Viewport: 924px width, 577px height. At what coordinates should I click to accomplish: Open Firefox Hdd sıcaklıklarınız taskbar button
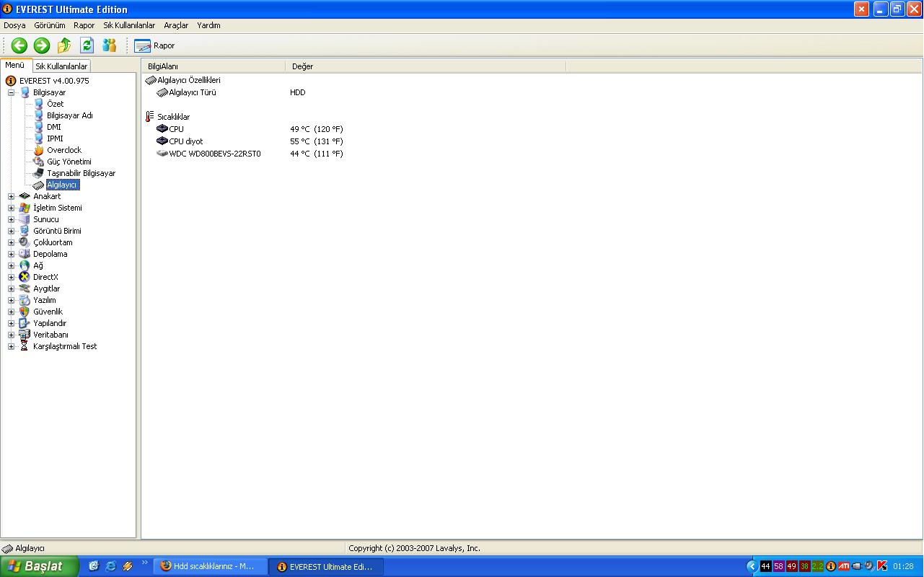click(211, 566)
